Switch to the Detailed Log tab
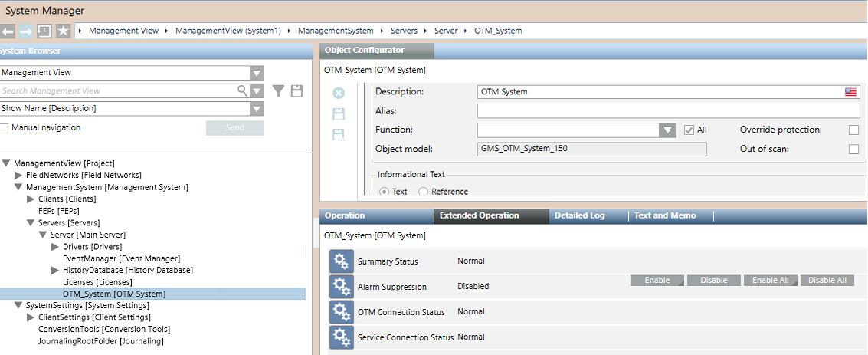The height and width of the screenshot is (355, 868). [579, 215]
